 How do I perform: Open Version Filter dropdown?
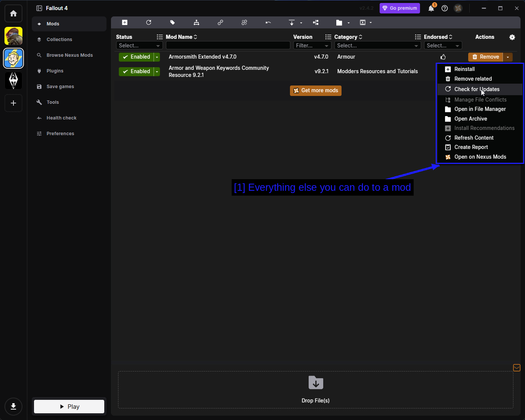tap(312, 46)
